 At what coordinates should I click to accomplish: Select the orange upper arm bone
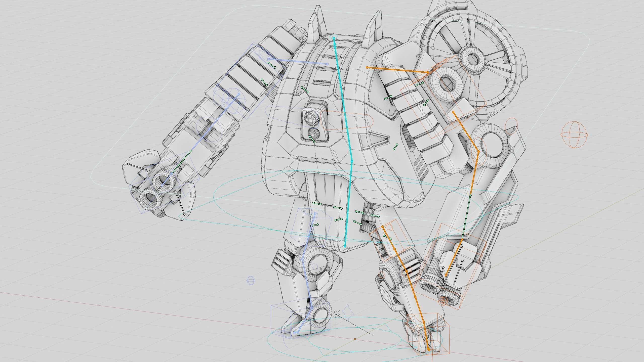pos(466,132)
